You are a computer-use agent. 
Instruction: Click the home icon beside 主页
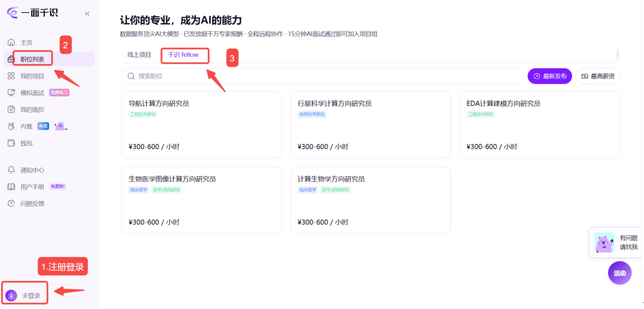(x=11, y=42)
